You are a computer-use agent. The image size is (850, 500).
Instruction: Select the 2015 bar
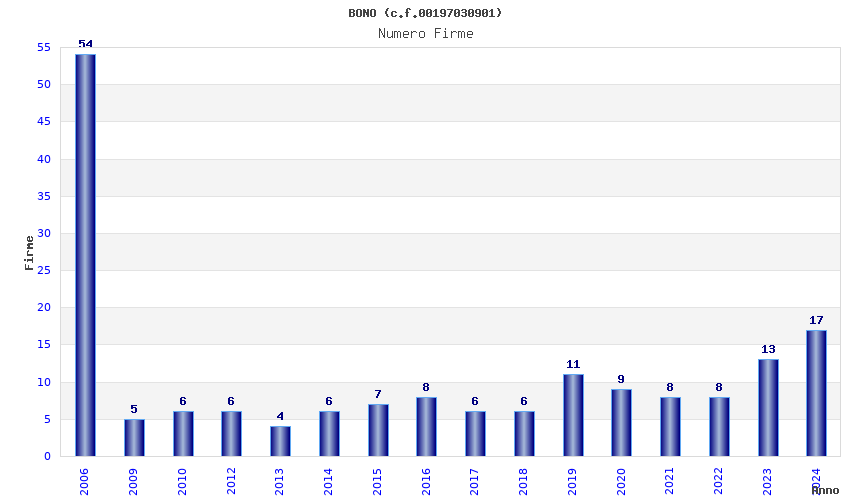click(378, 430)
